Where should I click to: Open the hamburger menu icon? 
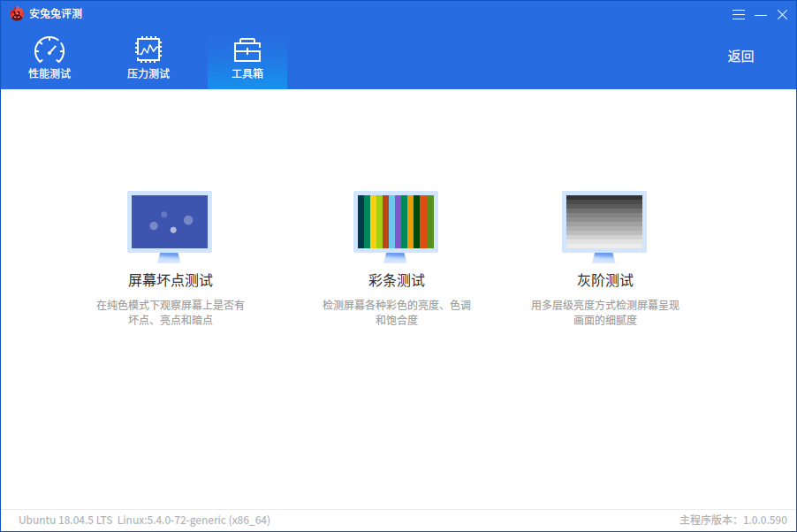tap(739, 15)
